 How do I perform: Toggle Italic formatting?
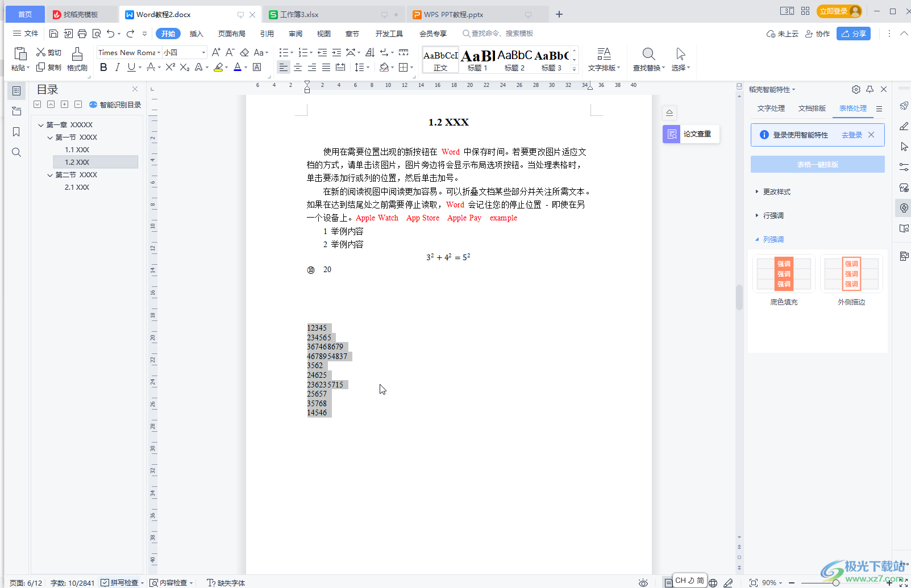click(x=118, y=67)
